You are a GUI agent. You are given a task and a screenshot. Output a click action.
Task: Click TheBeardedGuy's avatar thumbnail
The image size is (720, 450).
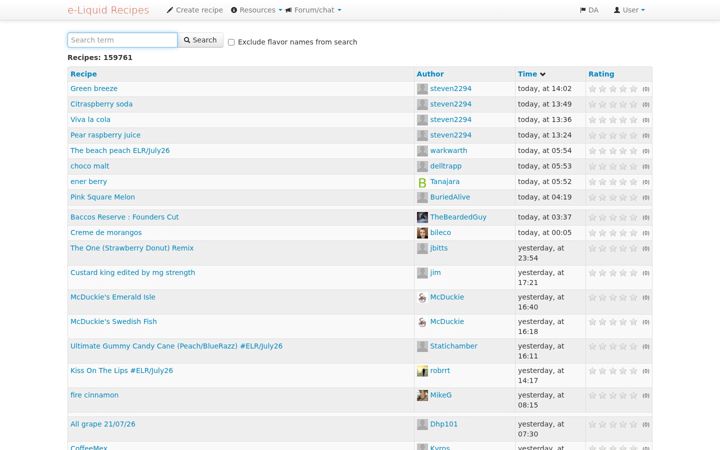(x=422, y=218)
